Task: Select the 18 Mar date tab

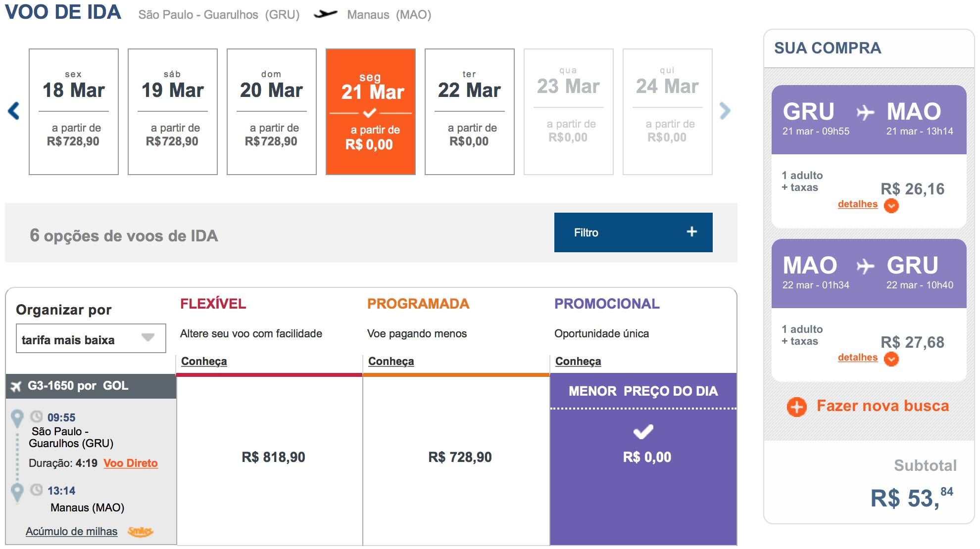Action: [74, 112]
